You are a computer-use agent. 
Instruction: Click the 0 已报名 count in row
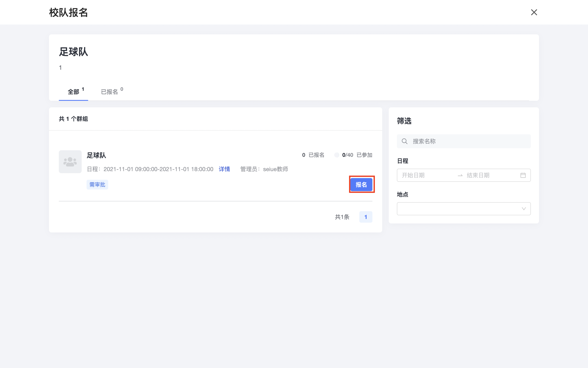(x=313, y=155)
